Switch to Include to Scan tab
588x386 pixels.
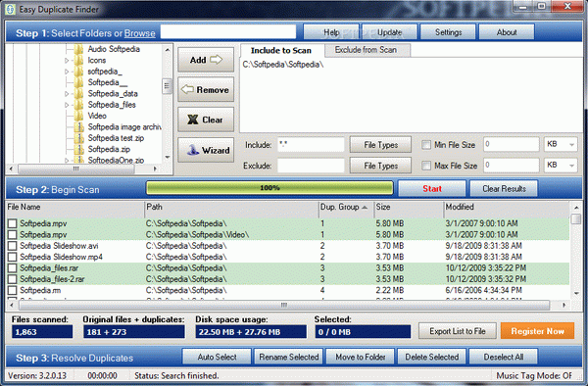[x=281, y=50]
